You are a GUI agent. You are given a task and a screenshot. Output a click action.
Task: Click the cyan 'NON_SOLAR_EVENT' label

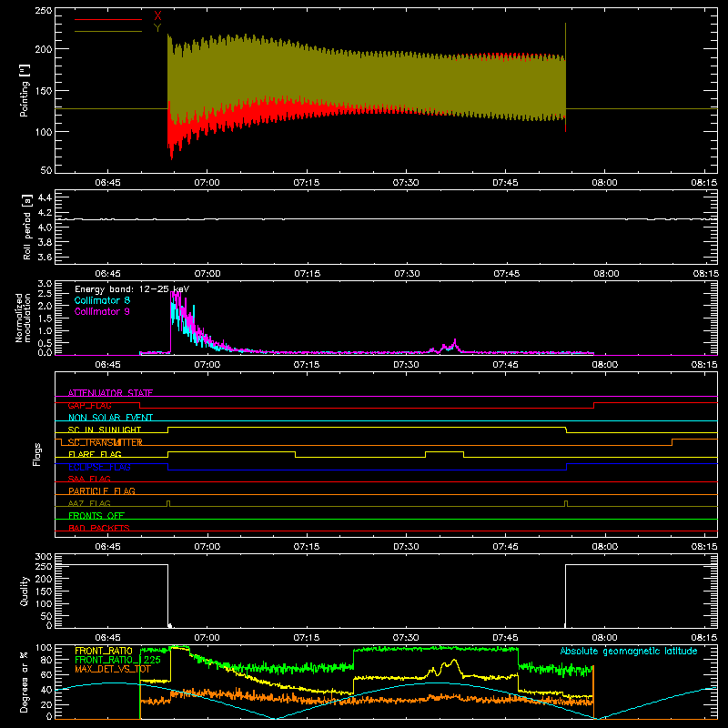[110, 418]
